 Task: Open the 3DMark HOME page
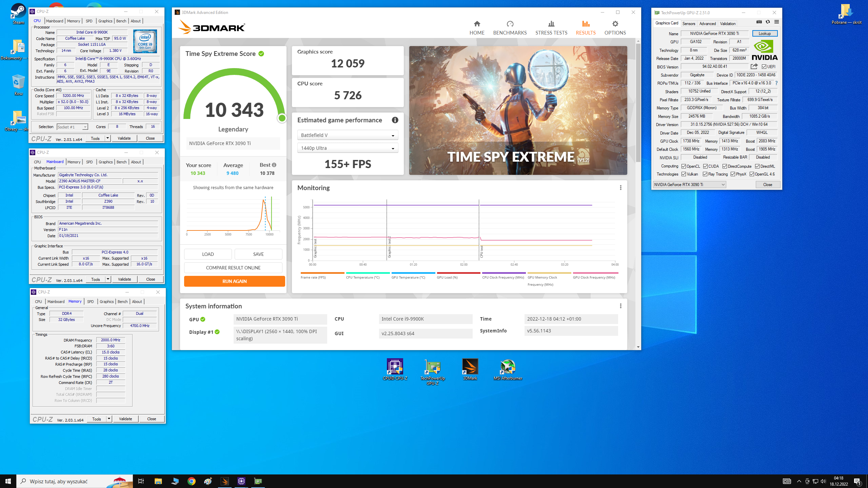point(477,28)
